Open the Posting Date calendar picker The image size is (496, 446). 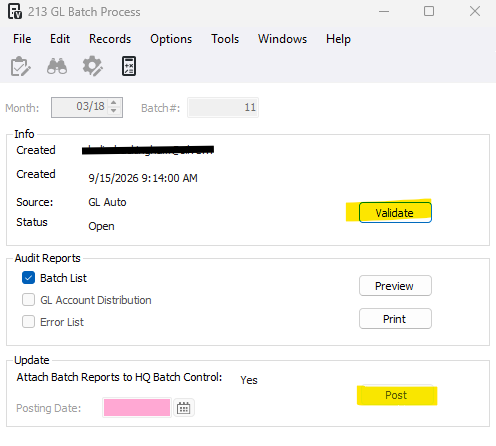coord(184,408)
